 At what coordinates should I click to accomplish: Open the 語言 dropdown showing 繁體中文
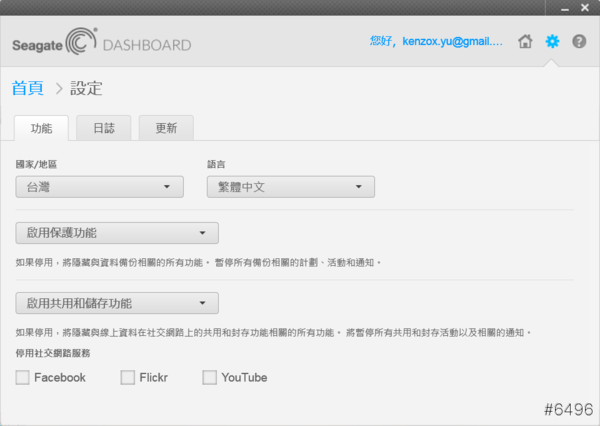pos(291,187)
